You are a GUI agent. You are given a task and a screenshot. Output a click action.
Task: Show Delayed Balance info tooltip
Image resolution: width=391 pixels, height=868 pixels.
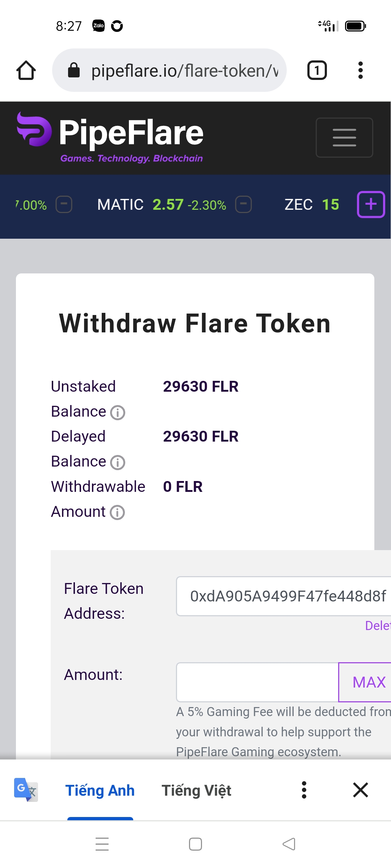tap(118, 462)
